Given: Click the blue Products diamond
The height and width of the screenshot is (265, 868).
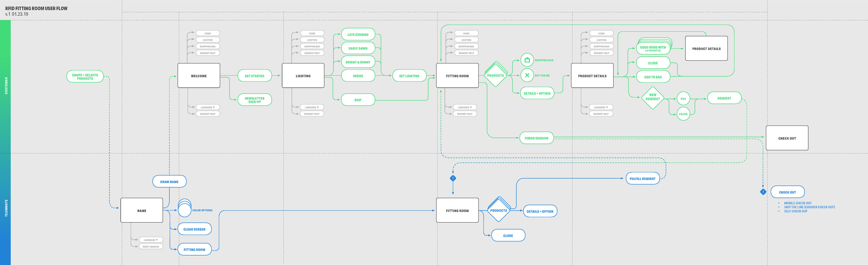Looking at the screenshot, I should coord(499,210).
